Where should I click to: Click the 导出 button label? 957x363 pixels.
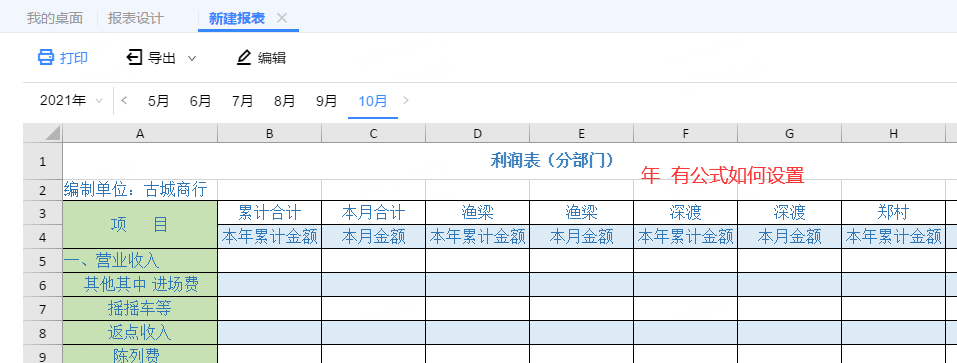pos(162,58)
